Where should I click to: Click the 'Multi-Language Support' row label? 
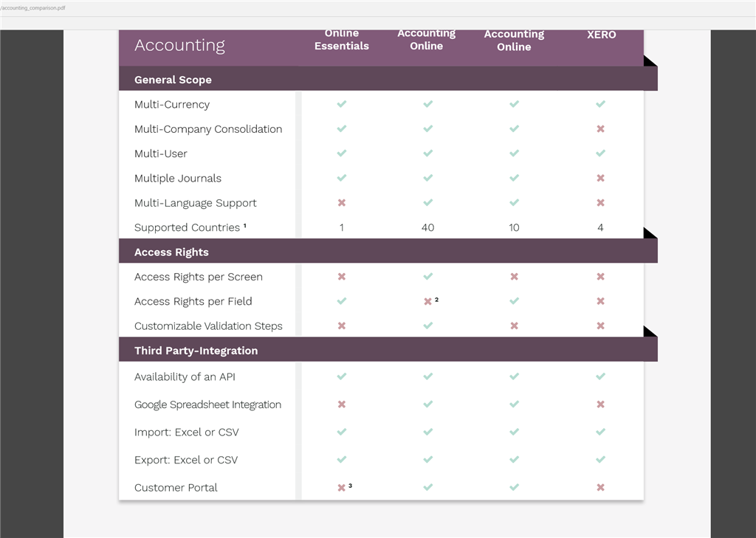tap(195, 203)
